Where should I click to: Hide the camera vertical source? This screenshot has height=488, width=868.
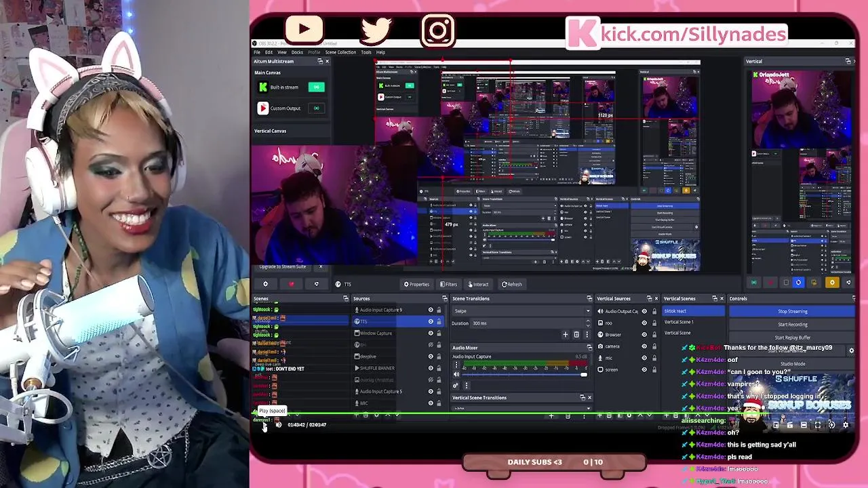click(x=644, y=346)
